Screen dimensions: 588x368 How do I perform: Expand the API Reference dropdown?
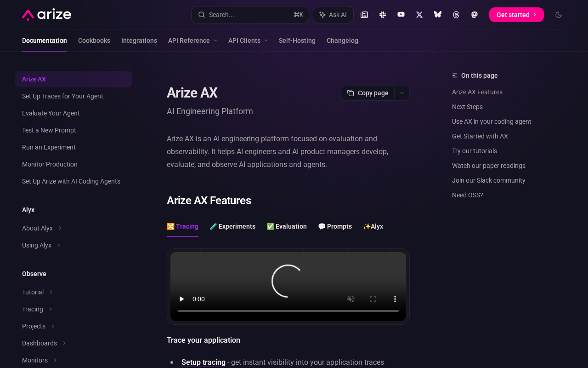(x=193, y=40)
